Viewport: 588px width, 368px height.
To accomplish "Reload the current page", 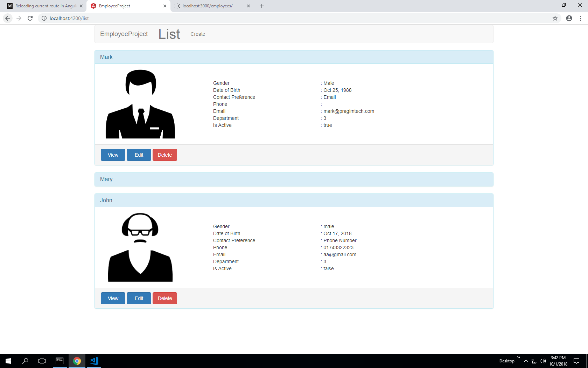I will point(30,18).
